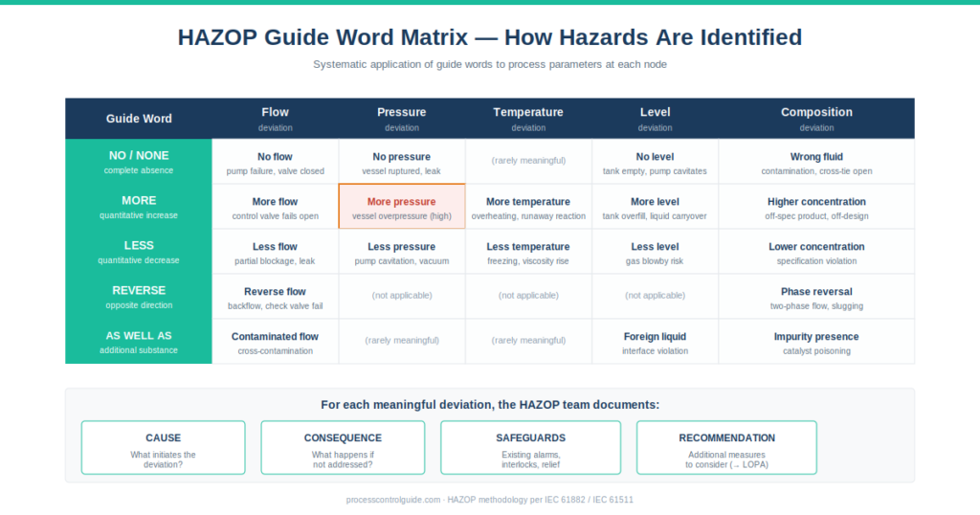Click the 'SAFEGUARDS' documentation card

(530, 447)
